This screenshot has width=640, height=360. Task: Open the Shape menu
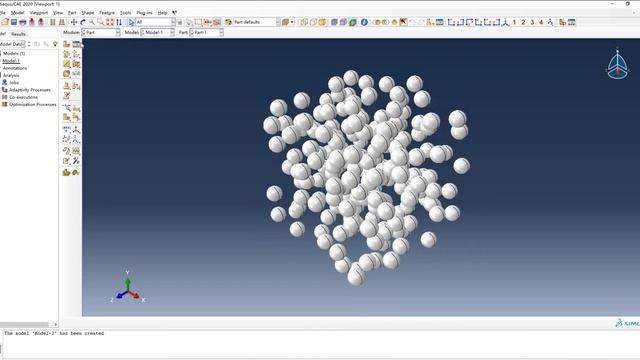point(88,13)
